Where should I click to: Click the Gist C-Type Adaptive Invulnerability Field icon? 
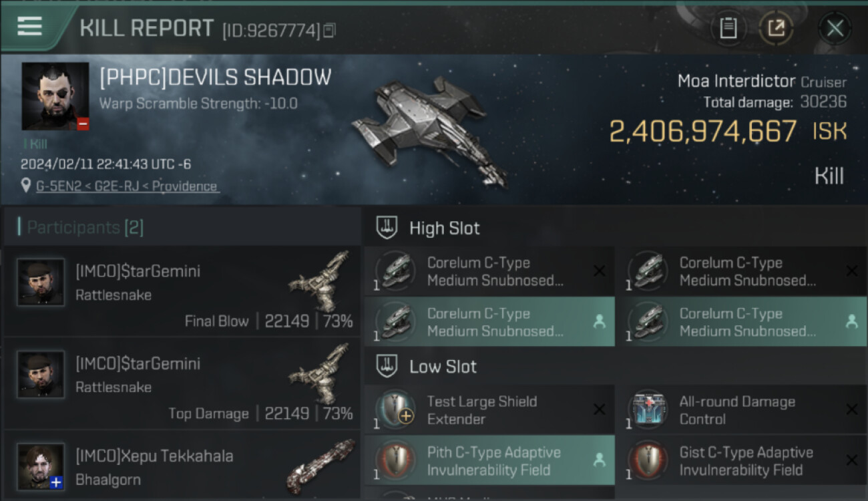click(648, 460)
